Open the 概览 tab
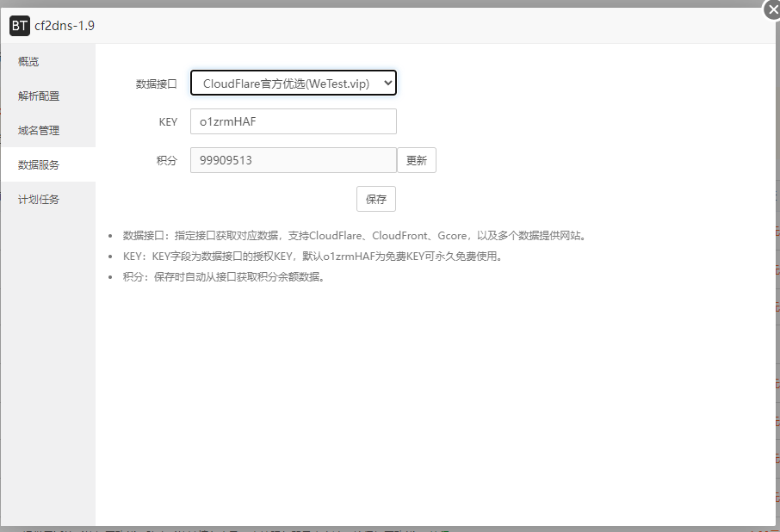The width and height of the screenshot is (780, 532). click(48, 62)
